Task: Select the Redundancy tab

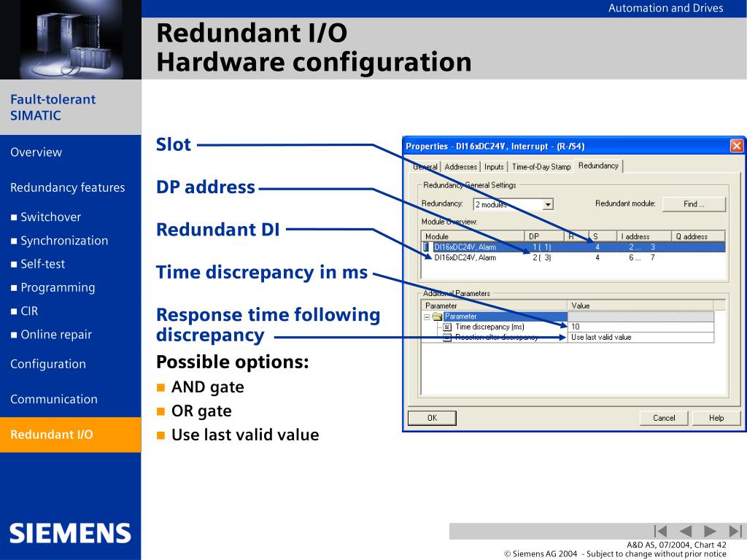Action: (598, 166)
